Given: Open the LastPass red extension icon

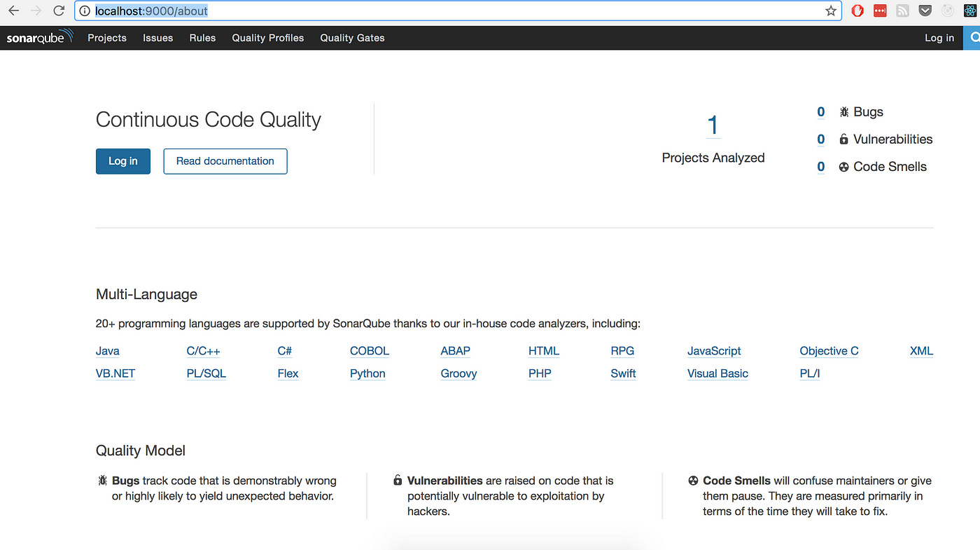Looking at the screenshot, I should tap(880, 11).
